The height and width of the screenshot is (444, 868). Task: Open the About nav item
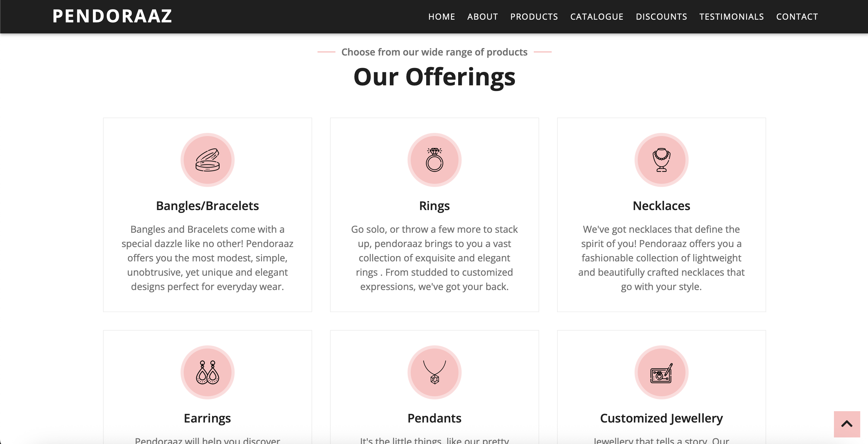[x=482, y=17]
